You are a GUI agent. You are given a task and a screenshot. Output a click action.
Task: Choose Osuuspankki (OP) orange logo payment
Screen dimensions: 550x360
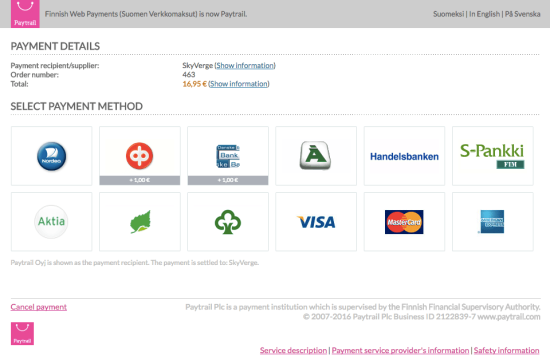tap(140, 156)
